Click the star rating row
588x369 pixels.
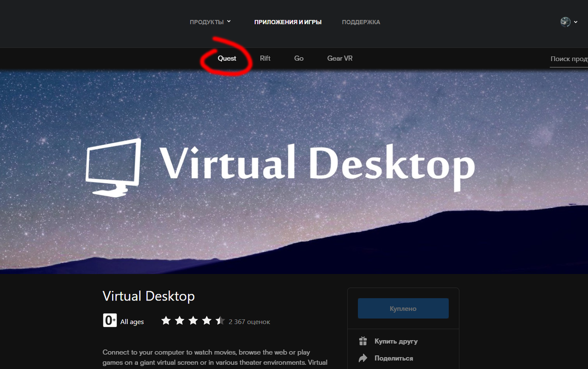pos(193,321)
